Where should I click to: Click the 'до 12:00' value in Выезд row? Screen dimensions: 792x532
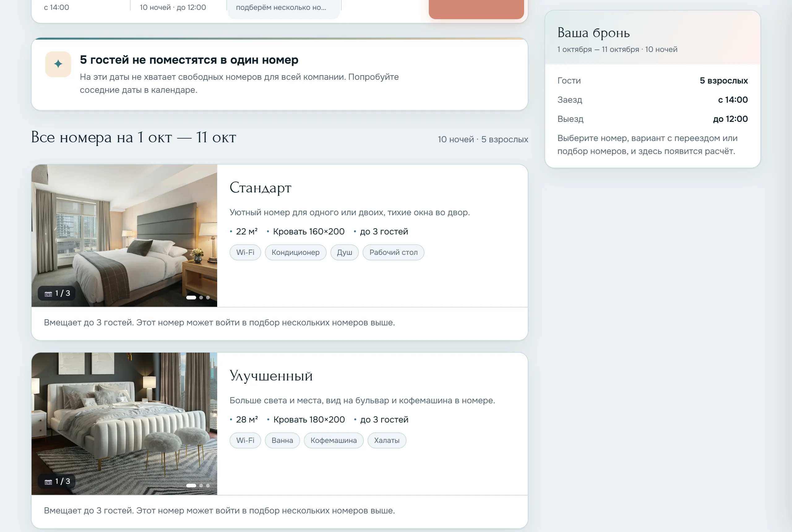[x=730, y=119]
